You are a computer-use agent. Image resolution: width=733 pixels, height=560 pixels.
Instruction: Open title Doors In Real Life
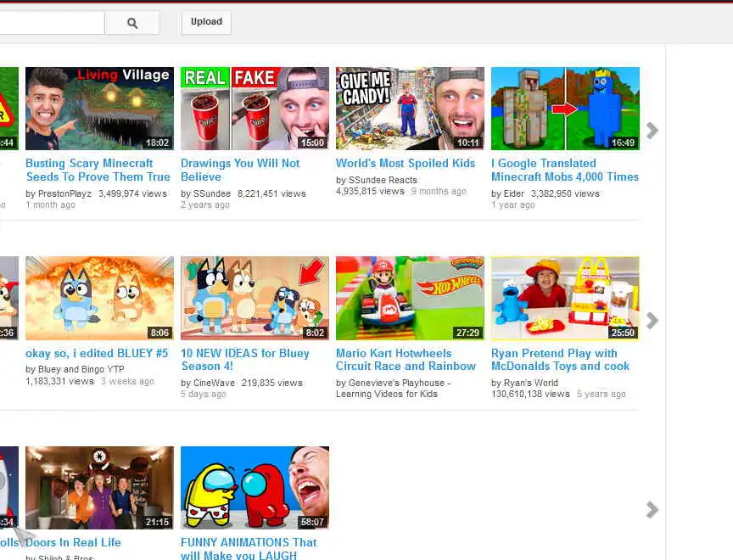coord(73,542)
